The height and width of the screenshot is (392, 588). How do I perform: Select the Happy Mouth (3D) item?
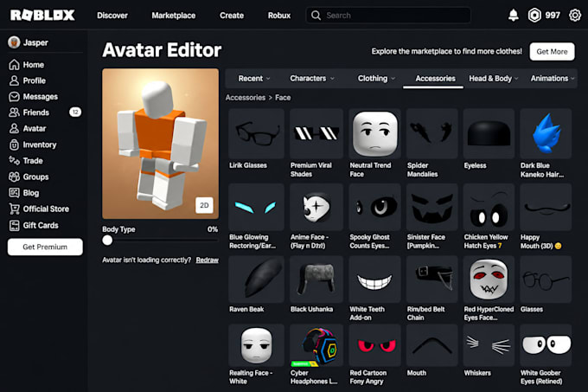[546, 207]
